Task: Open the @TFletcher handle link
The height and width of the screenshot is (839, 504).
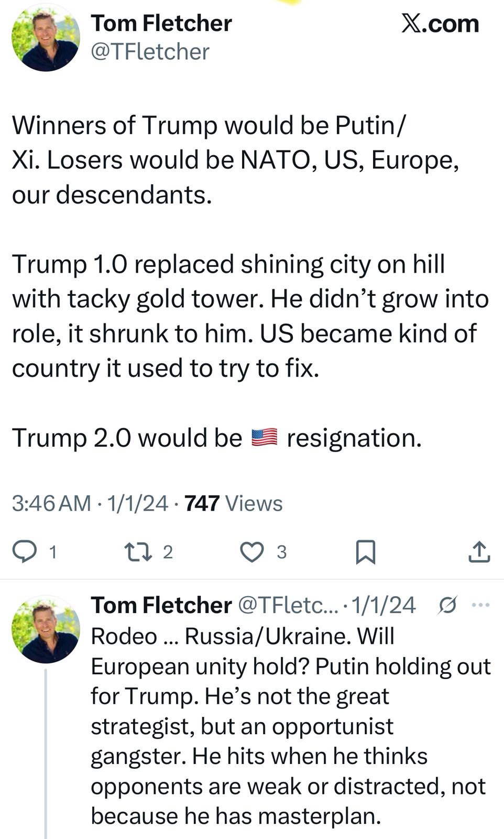Action: pos(150,51)
